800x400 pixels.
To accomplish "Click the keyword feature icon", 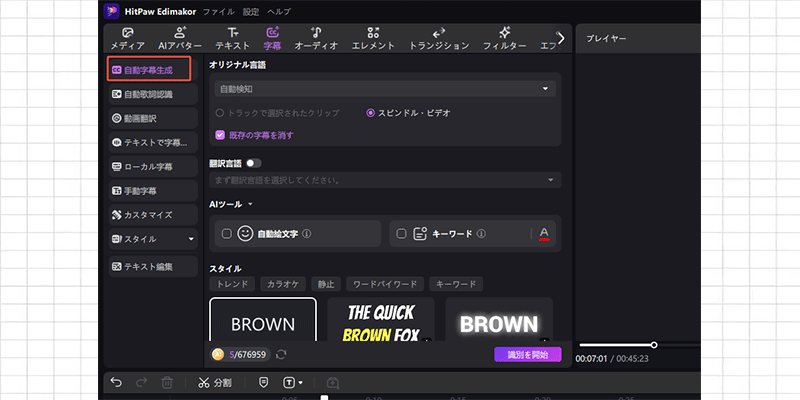I will pyautogui.click(x=420, y=234).
